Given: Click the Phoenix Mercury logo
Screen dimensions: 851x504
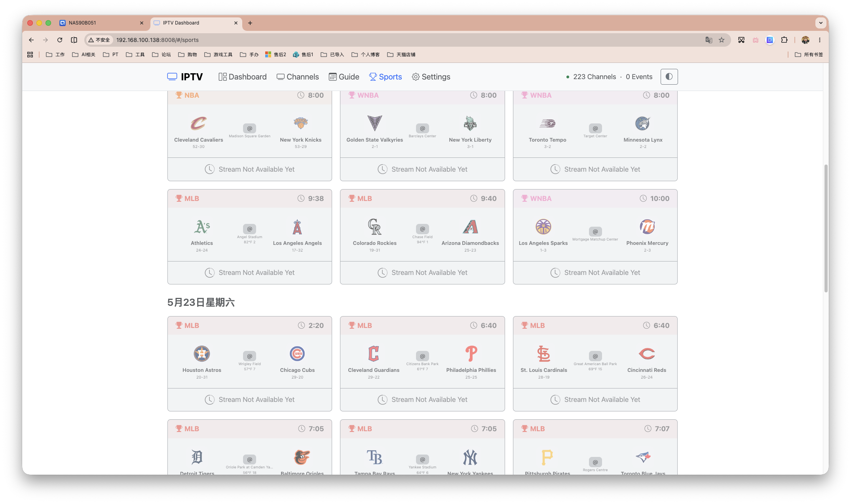Looking at the screenshot, I should pyautogui.click(x=647, y=227).
